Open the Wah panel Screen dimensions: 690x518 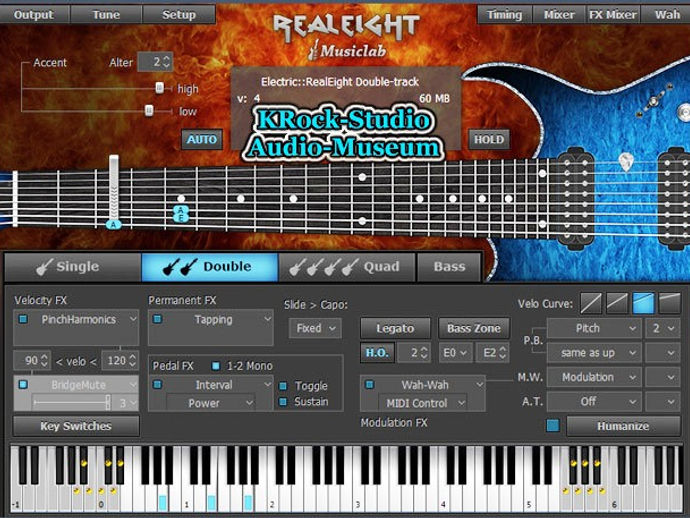666,15
